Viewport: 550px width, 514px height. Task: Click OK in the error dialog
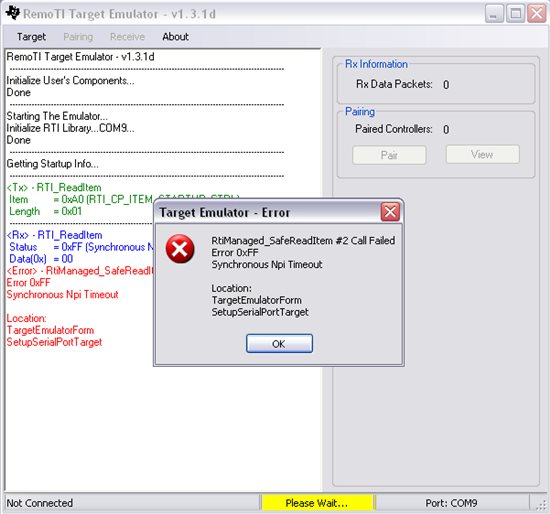coord(279,343)
